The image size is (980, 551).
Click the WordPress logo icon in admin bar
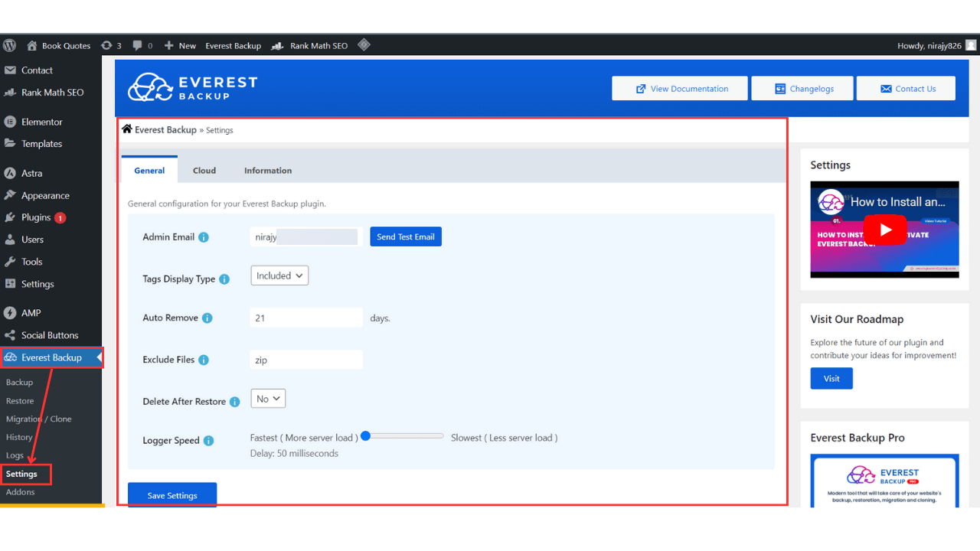tap(9, 45)
